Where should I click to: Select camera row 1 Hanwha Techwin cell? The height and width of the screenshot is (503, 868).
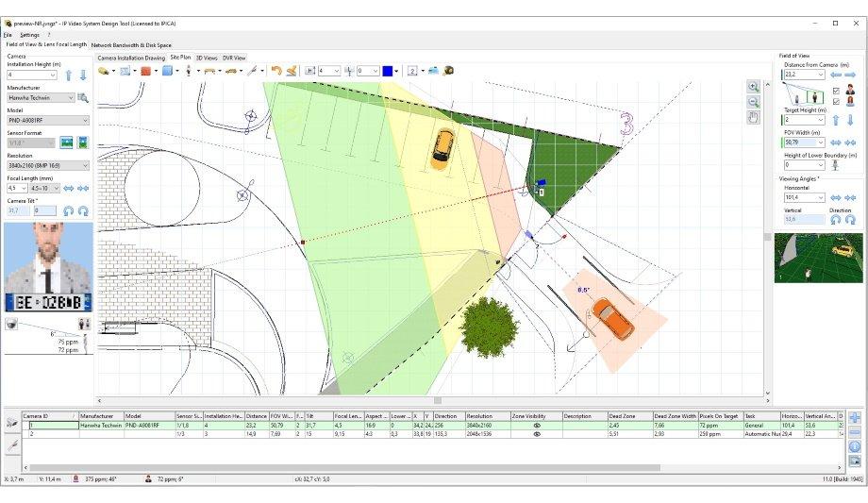(x=101, y=426)
